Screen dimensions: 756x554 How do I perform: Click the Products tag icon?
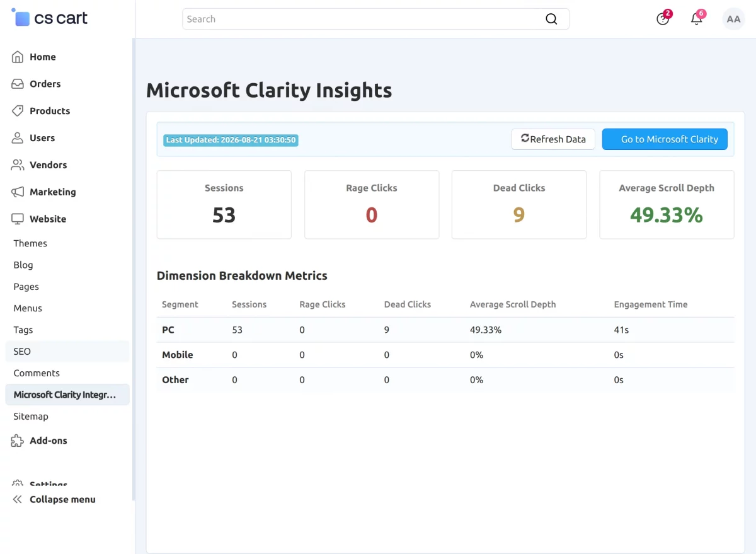18,111
